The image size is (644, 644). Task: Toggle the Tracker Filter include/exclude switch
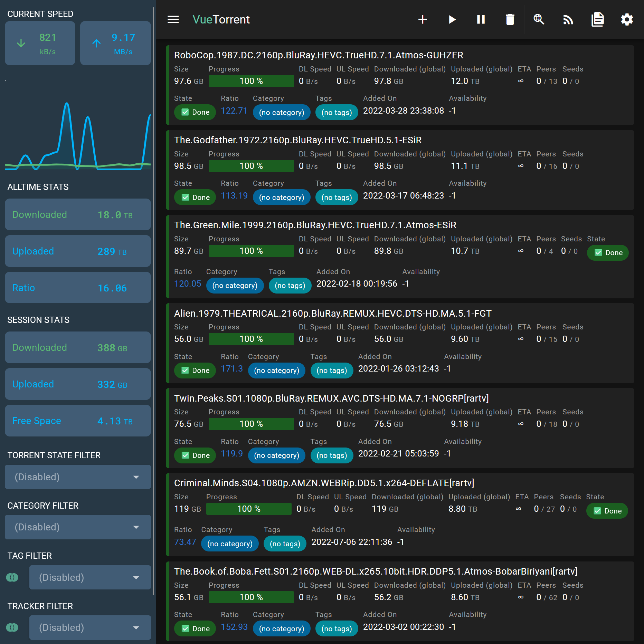pos(12,627)
